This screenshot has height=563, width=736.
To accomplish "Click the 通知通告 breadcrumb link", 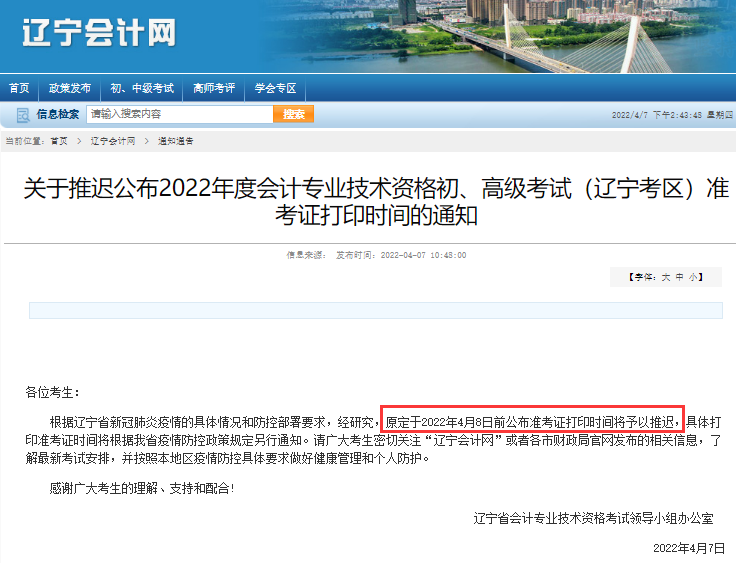I will [176, 141].
